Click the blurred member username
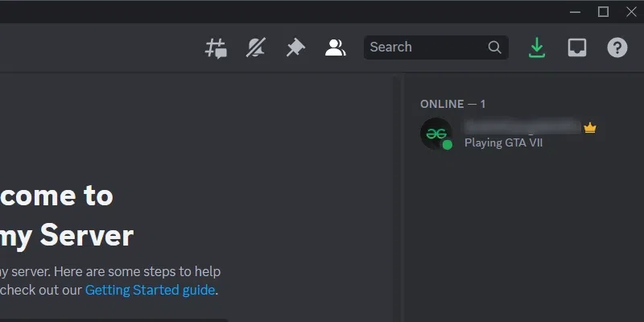 click(522, 127)
